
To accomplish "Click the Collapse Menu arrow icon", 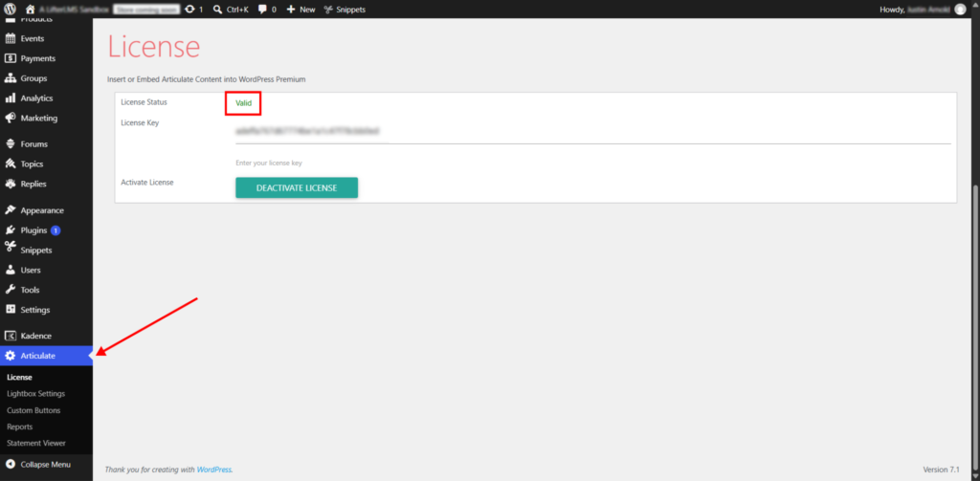I will [x=10, y=464].
